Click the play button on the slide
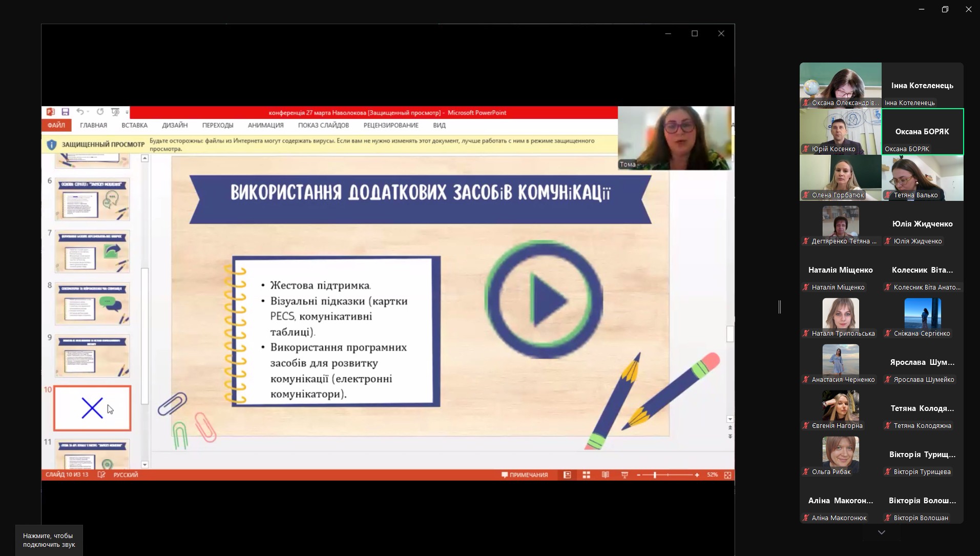Viewport: 980px width, 556px height. (x=544, y=300)
